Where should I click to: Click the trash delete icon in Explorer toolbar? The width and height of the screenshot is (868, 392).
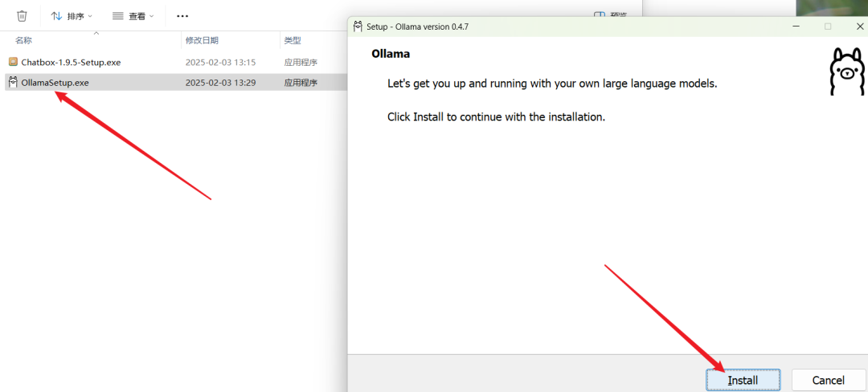(x=22, y=16)
